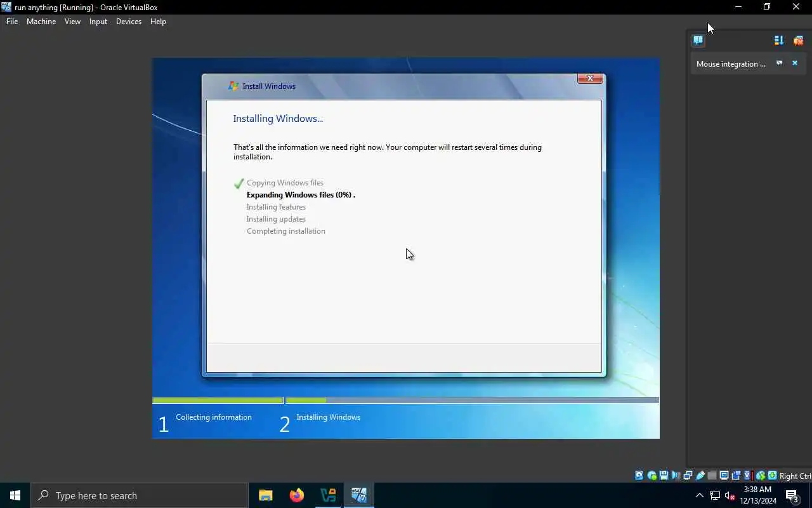
Task: Click the 'Type here to search' box
Action: (x=140, y=495)
